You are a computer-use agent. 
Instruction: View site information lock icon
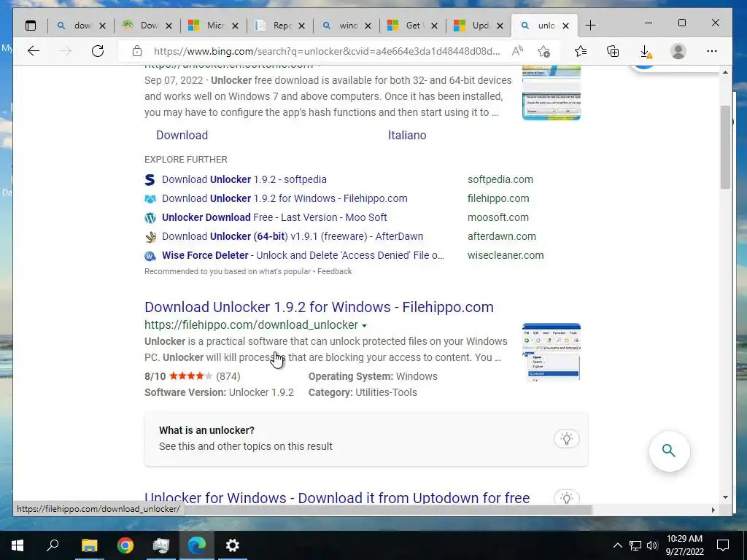137,51
